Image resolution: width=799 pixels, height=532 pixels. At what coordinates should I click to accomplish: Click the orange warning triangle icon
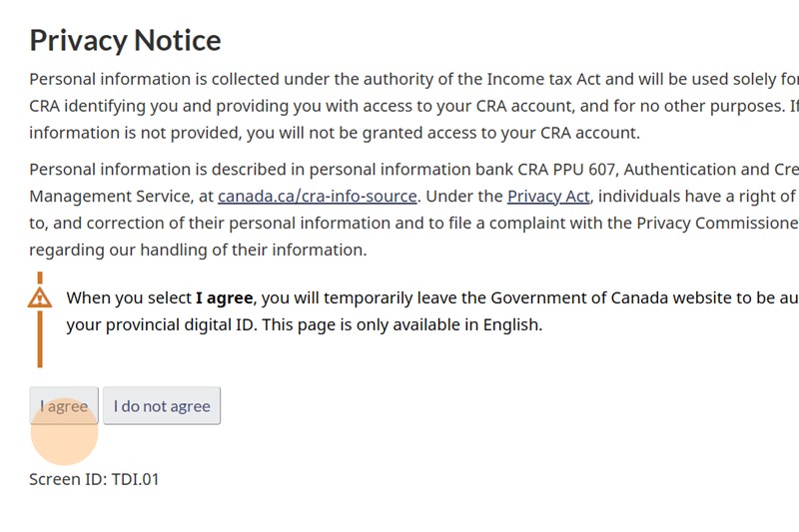40,297
